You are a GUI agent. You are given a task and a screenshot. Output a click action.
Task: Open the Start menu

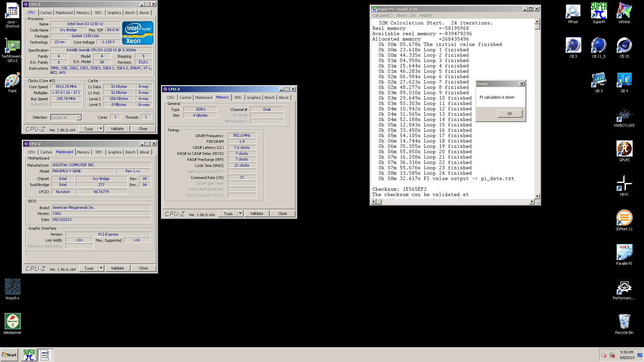click(x=9, y=355)
